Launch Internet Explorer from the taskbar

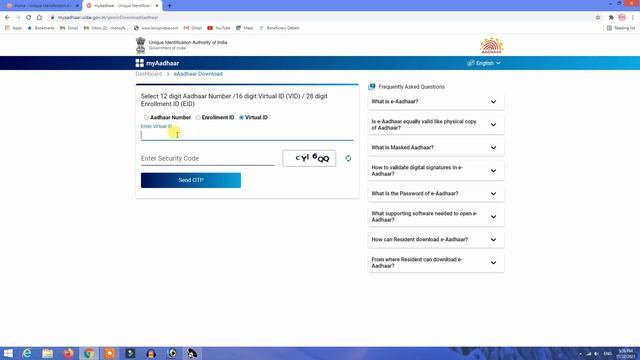coord(27,353)
